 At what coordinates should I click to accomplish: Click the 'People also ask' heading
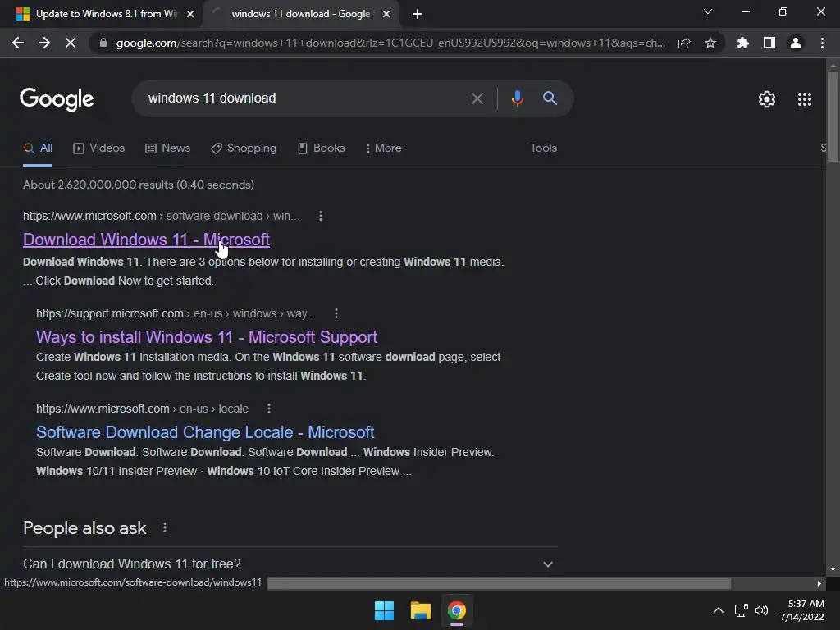84,528
